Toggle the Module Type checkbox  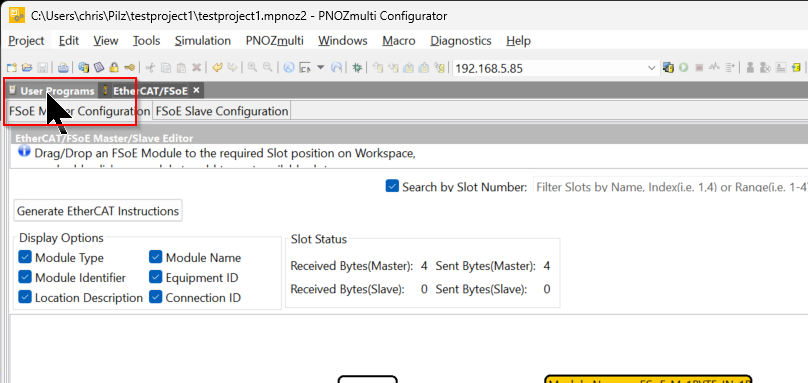(x=25, y=257)
